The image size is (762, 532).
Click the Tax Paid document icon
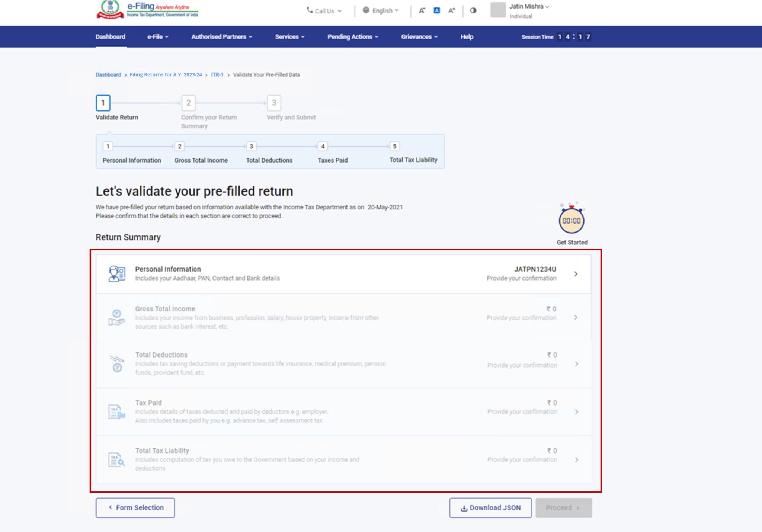[x=116, y=411]
